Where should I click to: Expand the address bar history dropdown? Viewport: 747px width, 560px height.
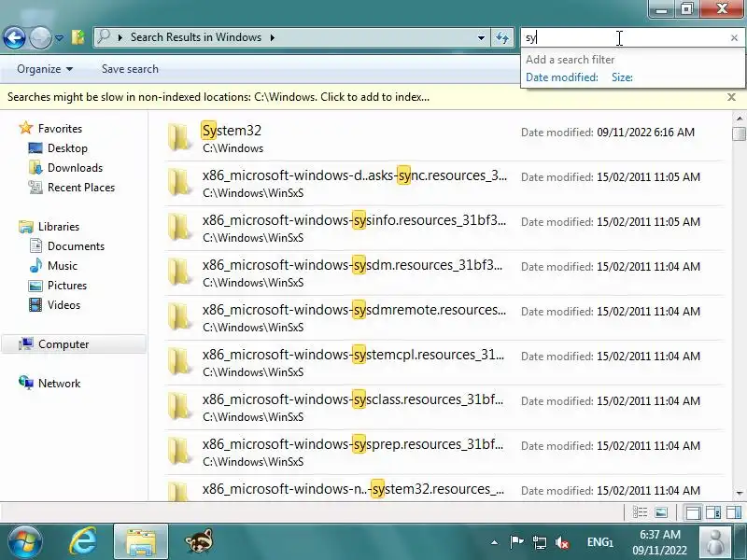(481, 37)
